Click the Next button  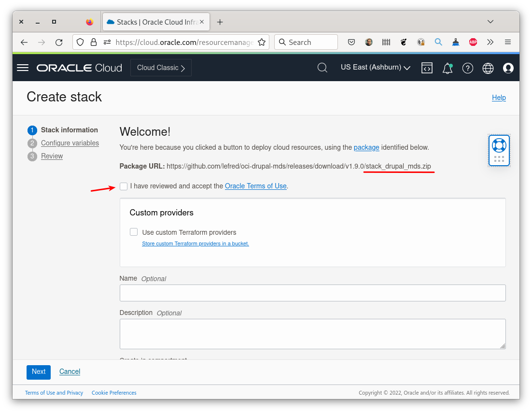38,372
